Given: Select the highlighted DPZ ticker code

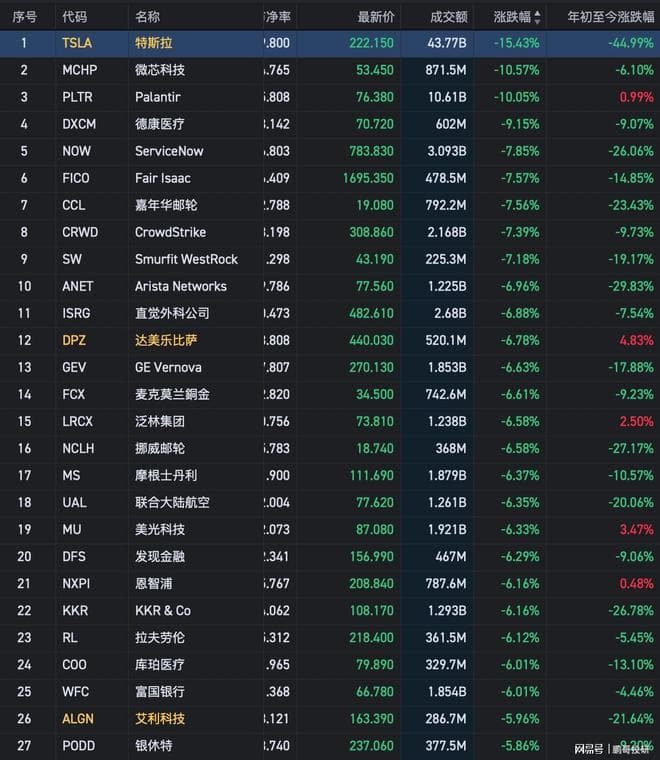Looking at the screenshot, I should point(74,341).
